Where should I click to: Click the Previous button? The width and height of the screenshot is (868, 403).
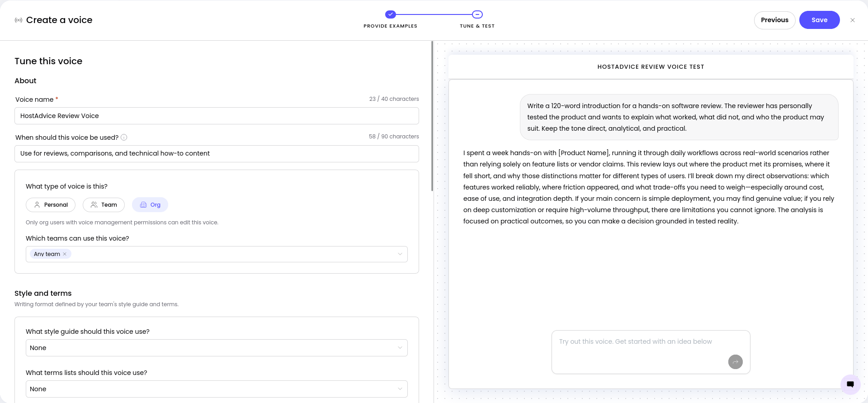point(774,20)
